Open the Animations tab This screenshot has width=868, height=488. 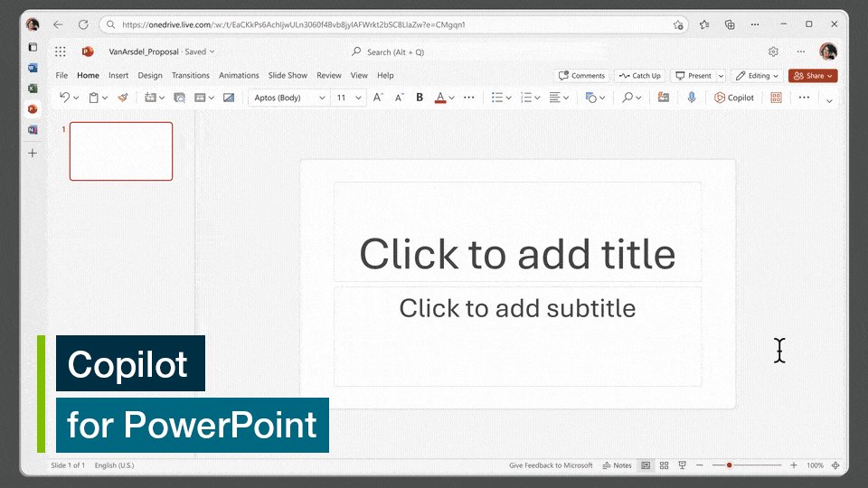tap(239, 76)
